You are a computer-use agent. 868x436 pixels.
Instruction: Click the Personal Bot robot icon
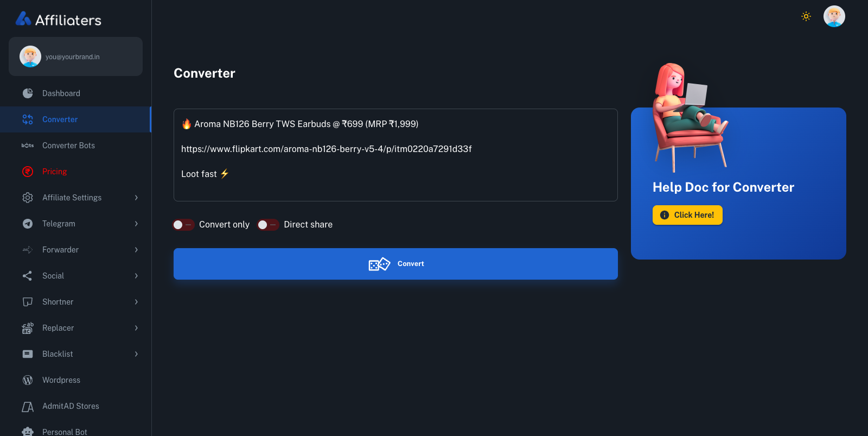[x=28, y=432]
